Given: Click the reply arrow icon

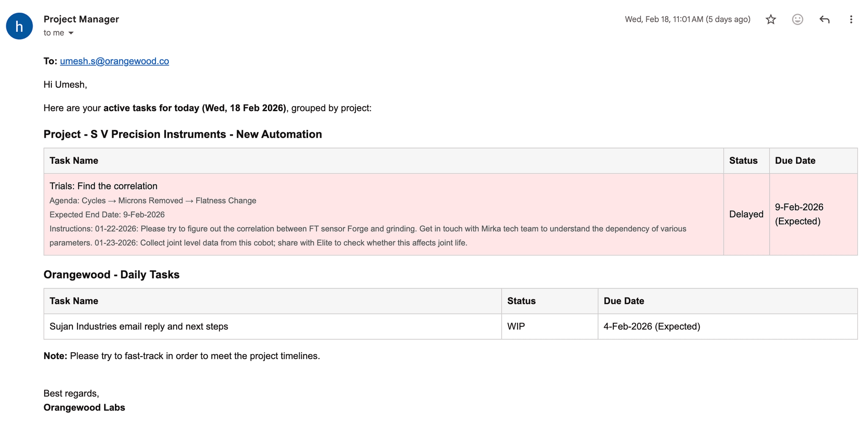Looking at the screenshot, I should pyautogui.click(x=824, y=20).
